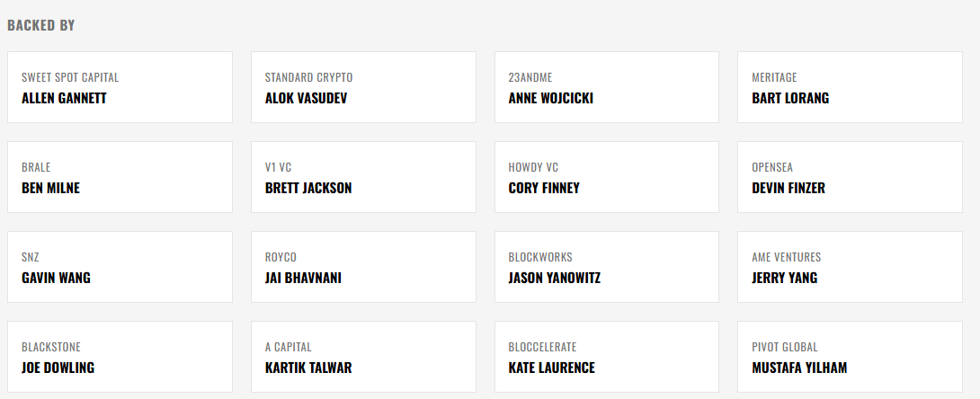Click the Jerry Yang card
Viewport: 980px width, 399px height.
tap(850, 267)
